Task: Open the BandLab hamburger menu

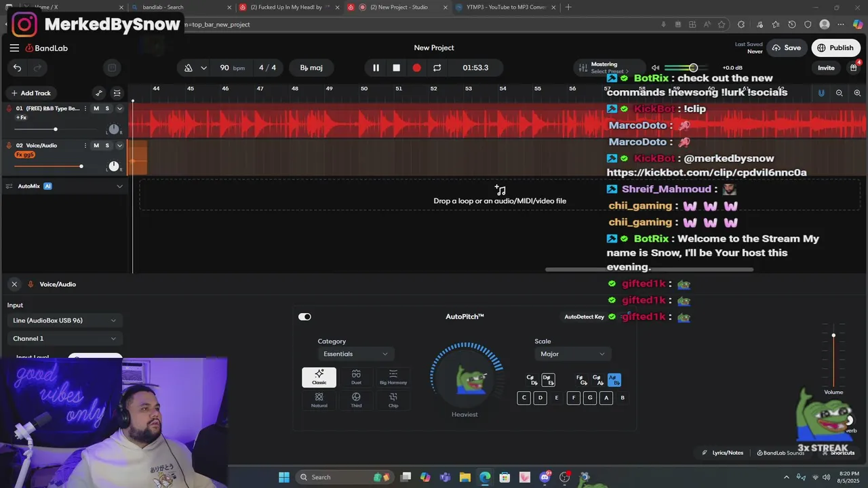Action: click(x=14, y=48)
